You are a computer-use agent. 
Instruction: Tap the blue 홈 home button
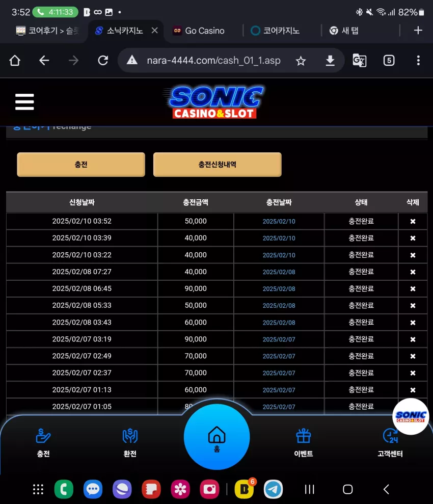coord(217,437)
